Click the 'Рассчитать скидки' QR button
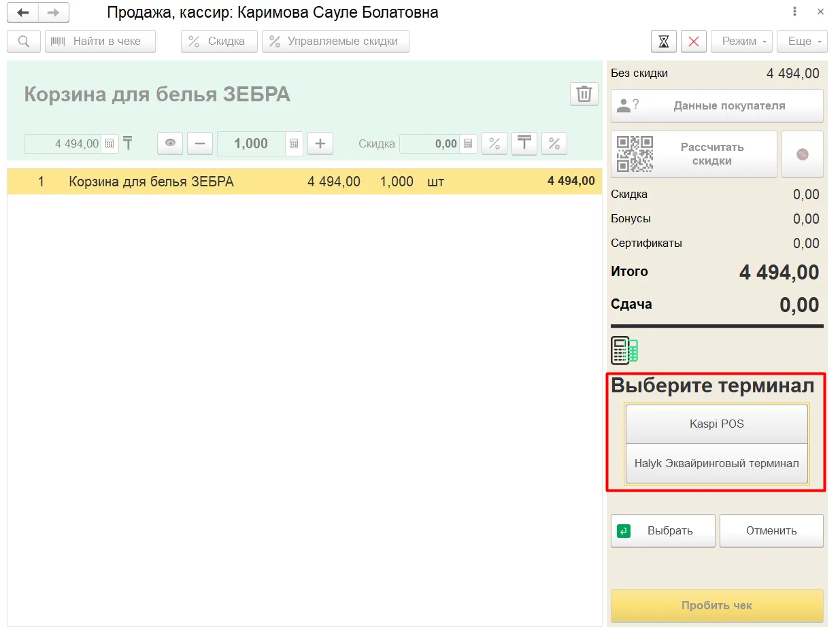This screenshot has height=631, width=840. (694, 154)
